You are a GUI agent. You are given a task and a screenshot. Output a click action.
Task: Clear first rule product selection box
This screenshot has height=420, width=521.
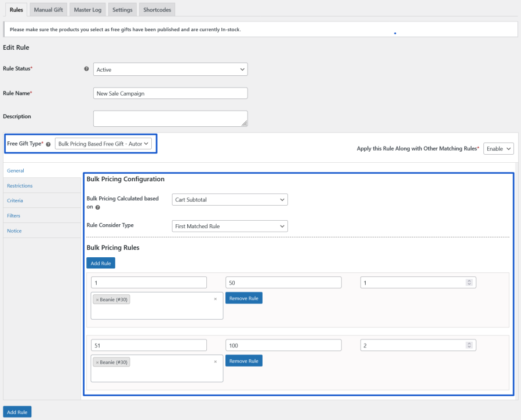pos(215,299)
